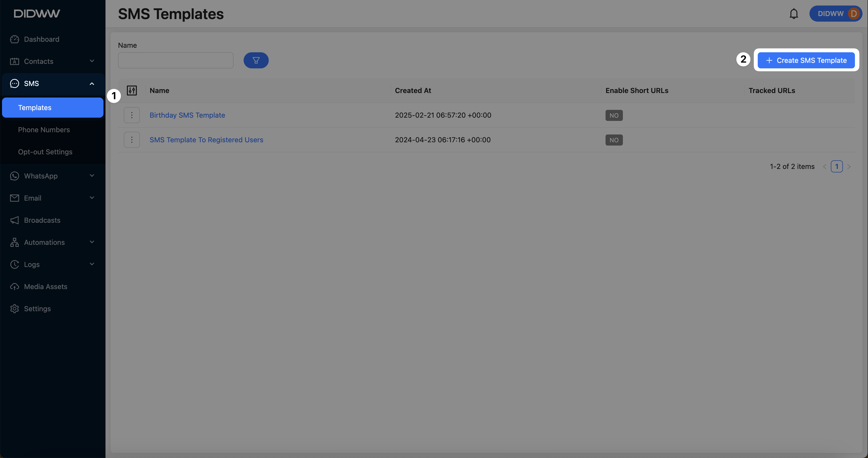Open Settings in the sidebar
This screenshot has height=458, width=868.
[37, 309]
